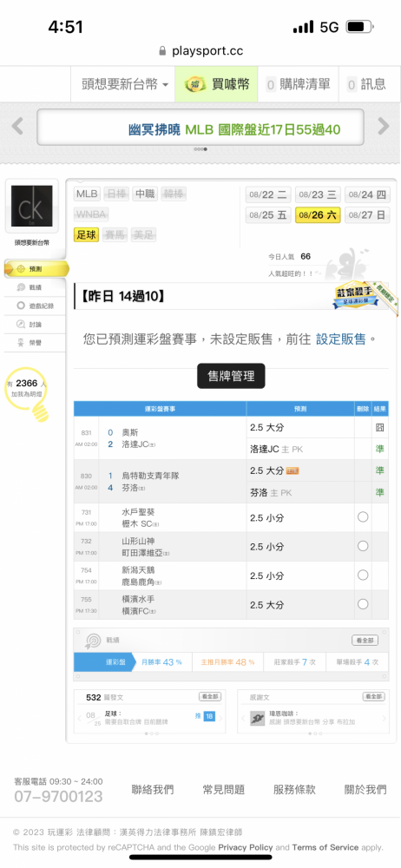The height and width of the screenshot is (868, 401).
Task: Choose date 08/23 三
Action: (x=318, y=194)
